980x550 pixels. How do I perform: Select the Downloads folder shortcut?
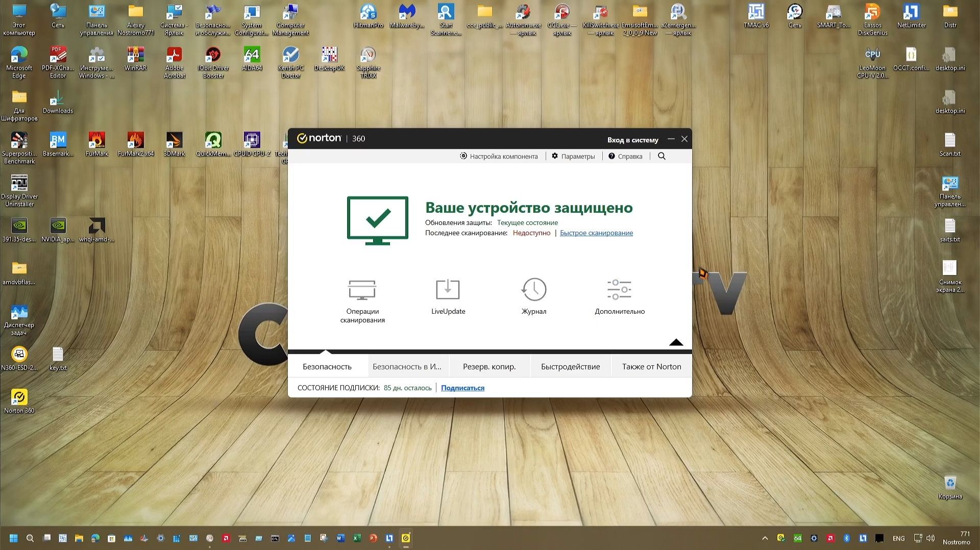coord(58,102)
